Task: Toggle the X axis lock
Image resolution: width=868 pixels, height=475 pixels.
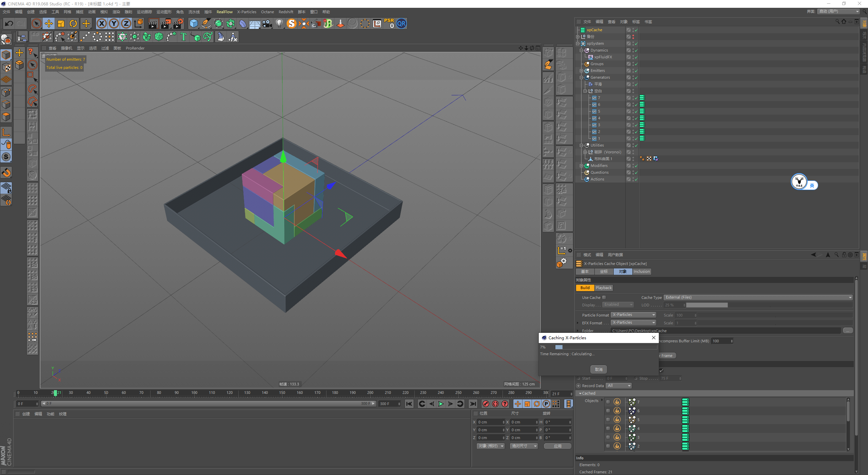Action: [102, 24]
